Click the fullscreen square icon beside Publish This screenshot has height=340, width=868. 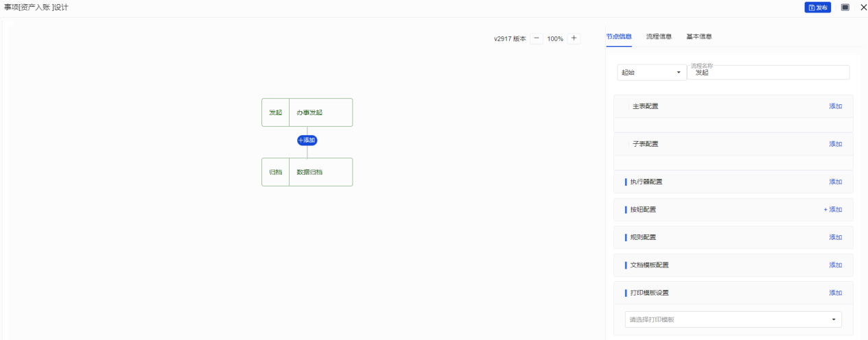click(x=845, y=8)
